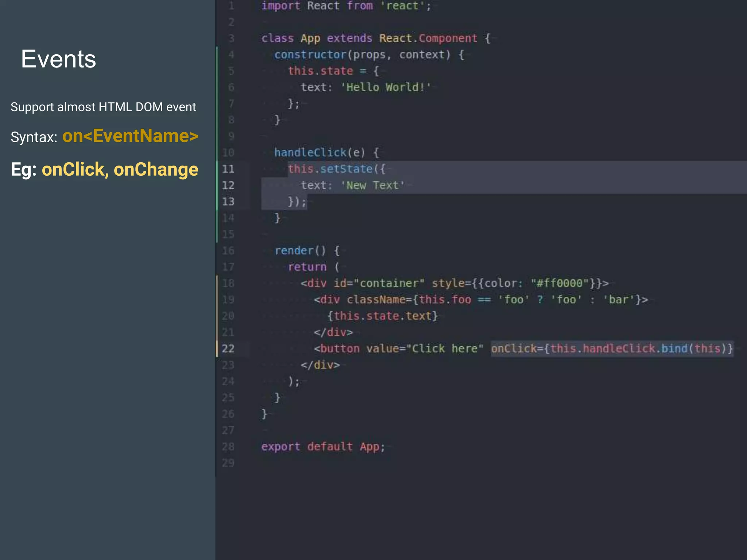
Task: Click 'React.Component' in class declaration
Action: coord(428,38)
